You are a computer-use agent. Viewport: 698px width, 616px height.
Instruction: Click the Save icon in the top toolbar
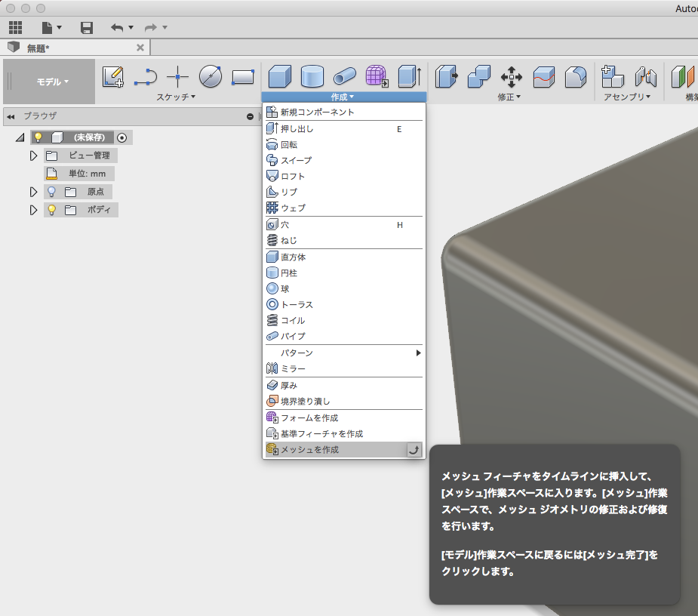[86, 27]
